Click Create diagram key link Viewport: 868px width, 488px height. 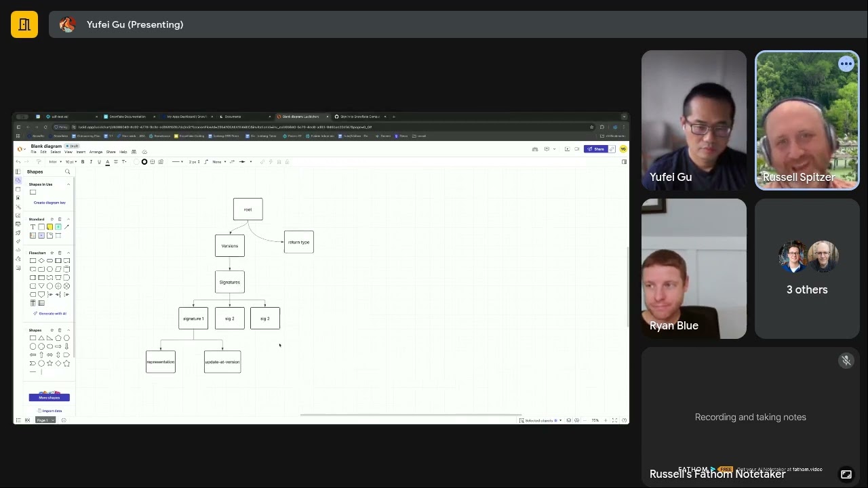50,203
